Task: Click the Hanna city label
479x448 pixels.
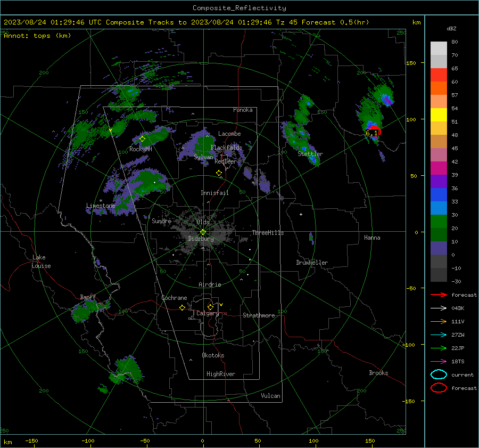Action: 372,238
